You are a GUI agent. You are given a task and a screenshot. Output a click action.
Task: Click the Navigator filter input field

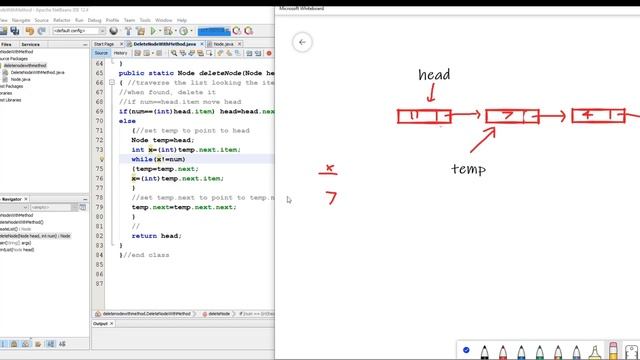(51, 207)
